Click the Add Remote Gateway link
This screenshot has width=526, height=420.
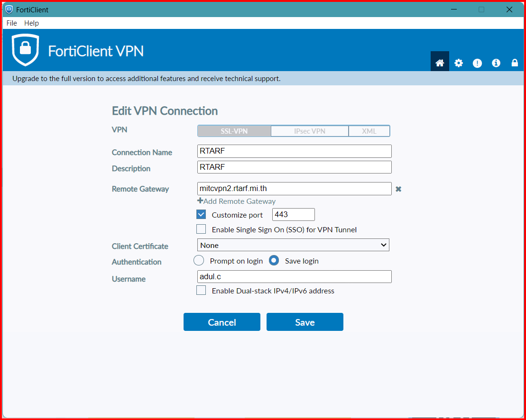click(237, 201)
